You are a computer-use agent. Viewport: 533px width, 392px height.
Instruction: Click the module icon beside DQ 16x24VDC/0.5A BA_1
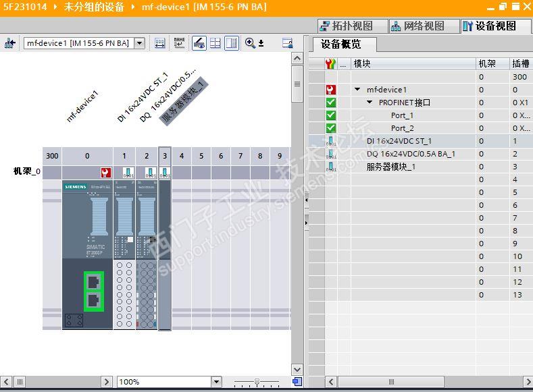331,154
